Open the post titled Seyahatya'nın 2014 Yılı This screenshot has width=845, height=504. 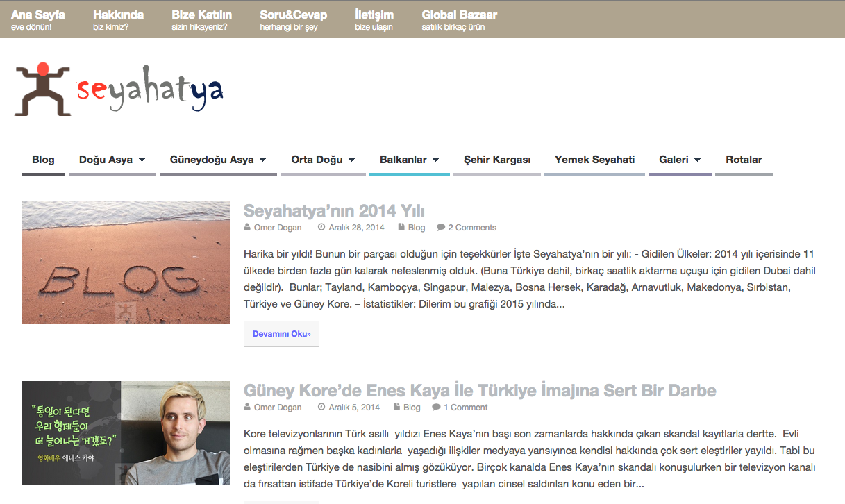tap(333, 210)
